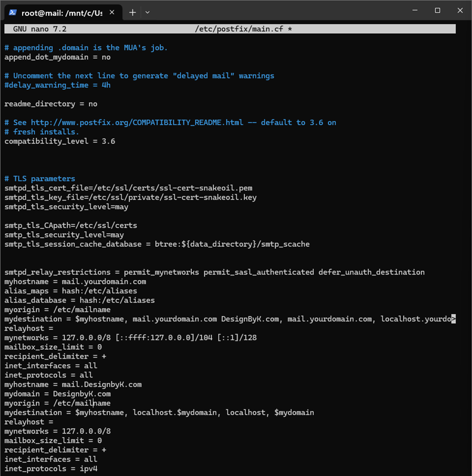The height and width of the screenshot is (476, 472).
Task: Place cursor on append_dot_mydomain = no line
Action: click(x=57, y=57)
